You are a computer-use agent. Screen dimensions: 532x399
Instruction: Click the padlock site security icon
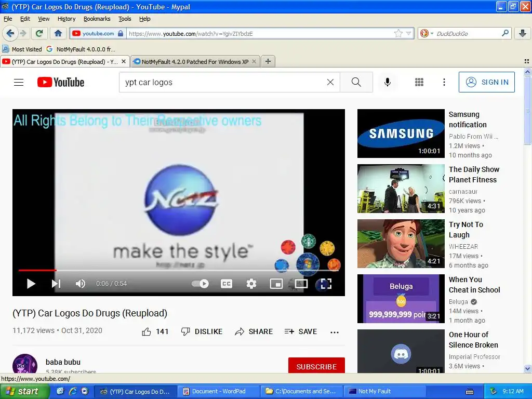tap(121, 33)
